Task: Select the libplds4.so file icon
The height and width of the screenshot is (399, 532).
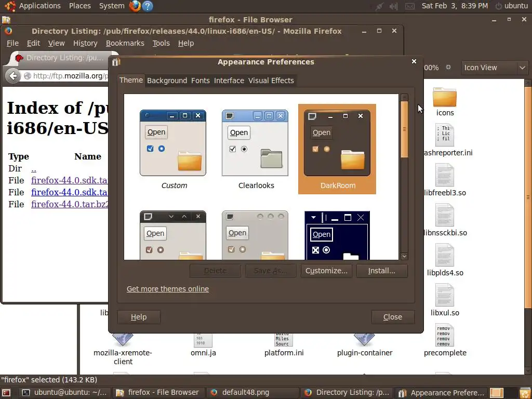Action: click(x=445, y=260)
